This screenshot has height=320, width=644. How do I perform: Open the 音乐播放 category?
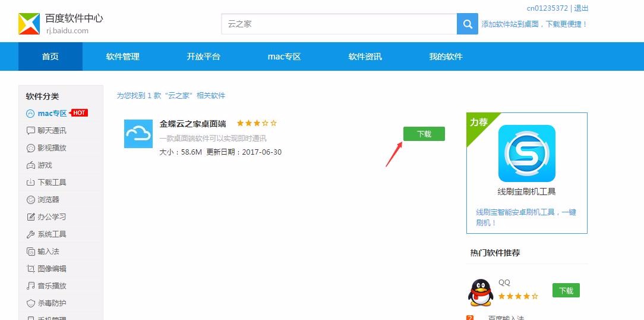(x=52, y=286)
